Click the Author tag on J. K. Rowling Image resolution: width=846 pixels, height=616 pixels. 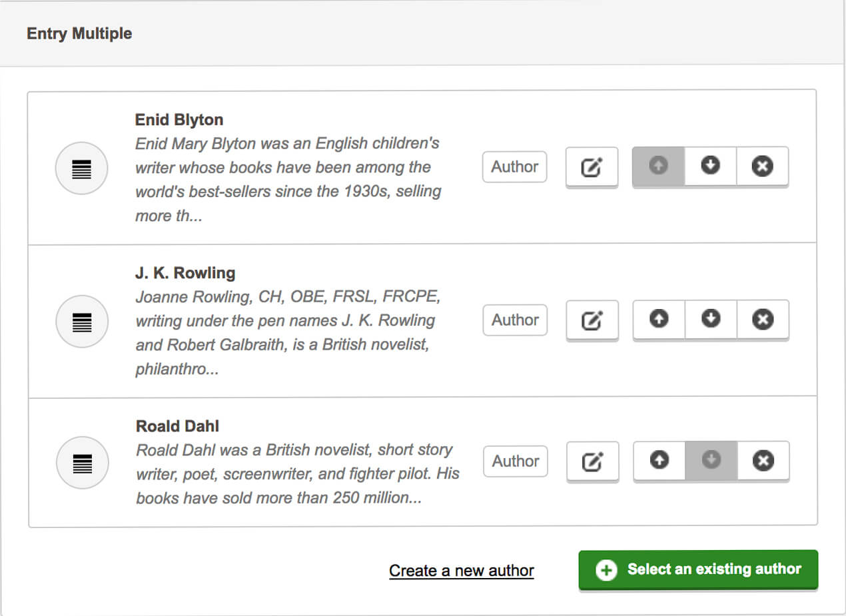point(515,320)
